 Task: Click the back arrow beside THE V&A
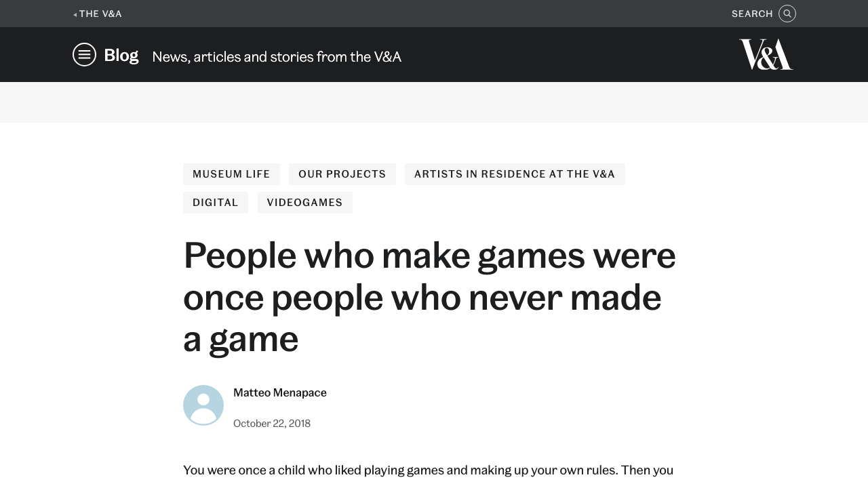pyautogui.click(x=74, y=14)
